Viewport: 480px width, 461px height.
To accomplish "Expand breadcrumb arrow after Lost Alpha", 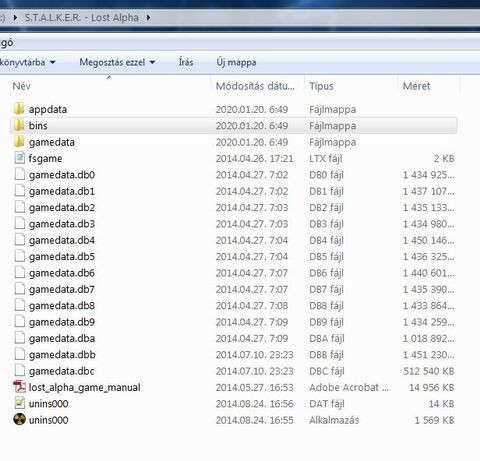I will 148,17.
